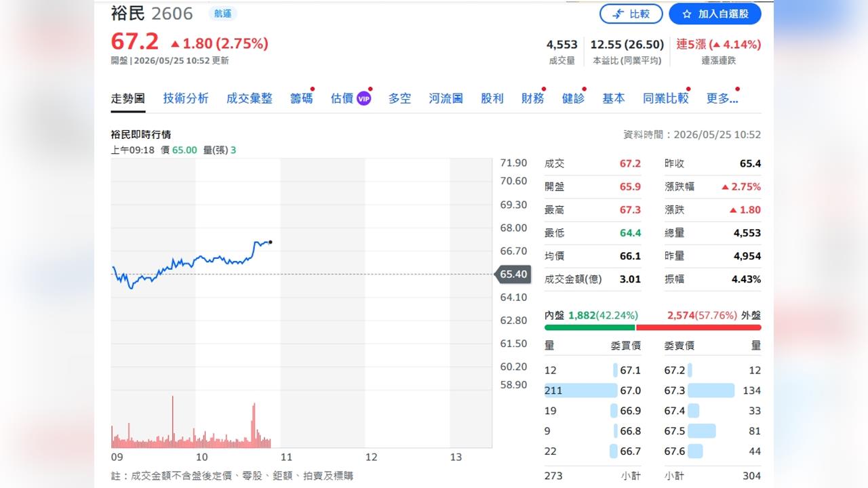Viewport: 868px width, 488px height.
Task: Click the 11 hour label on chart axis
Action: pos(286,457)
